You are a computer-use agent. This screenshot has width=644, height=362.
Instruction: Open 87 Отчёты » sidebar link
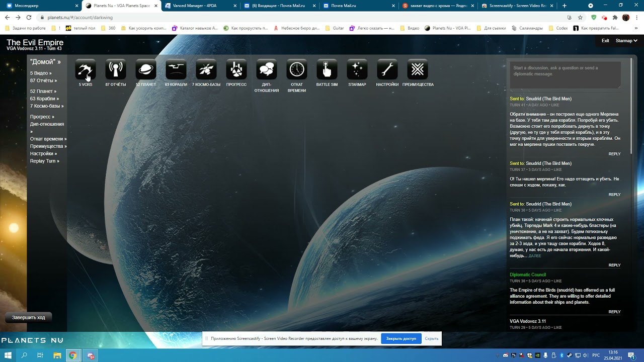pyautogui.click(x=43, y=80)
